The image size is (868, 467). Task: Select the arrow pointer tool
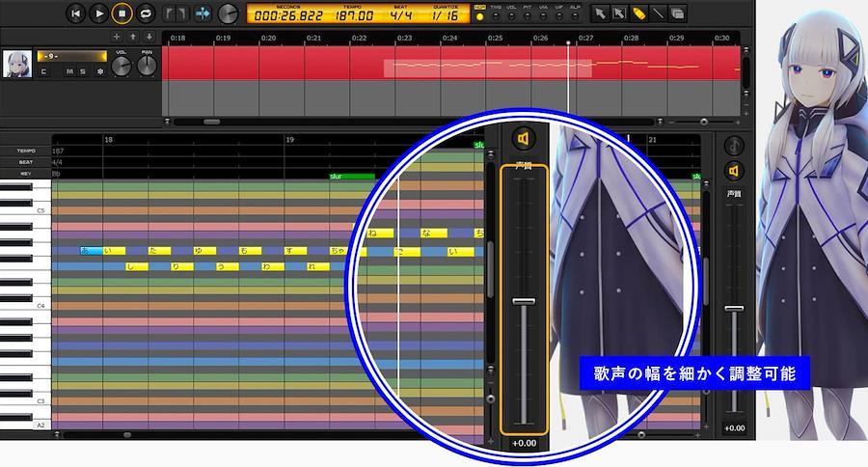600,14
